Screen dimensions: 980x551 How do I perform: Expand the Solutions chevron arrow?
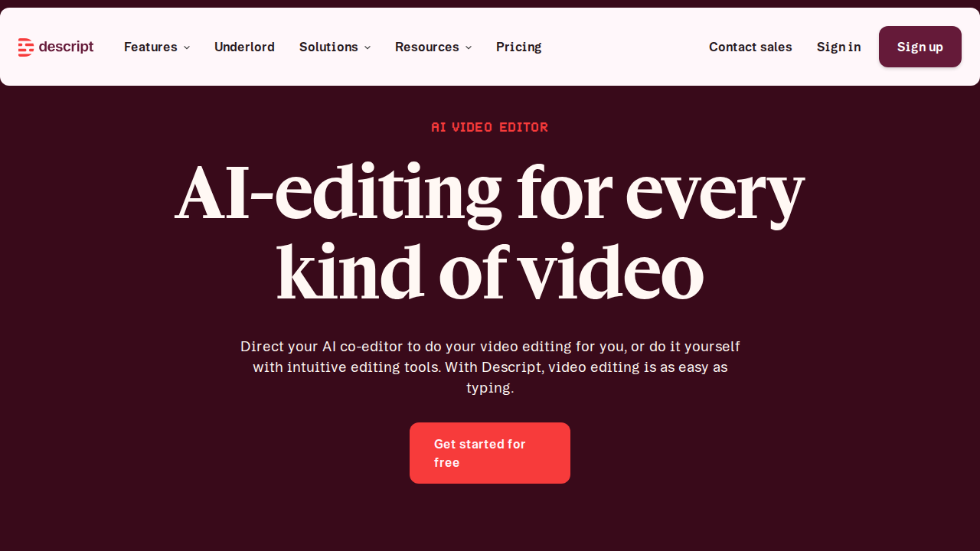click(367, 47)
